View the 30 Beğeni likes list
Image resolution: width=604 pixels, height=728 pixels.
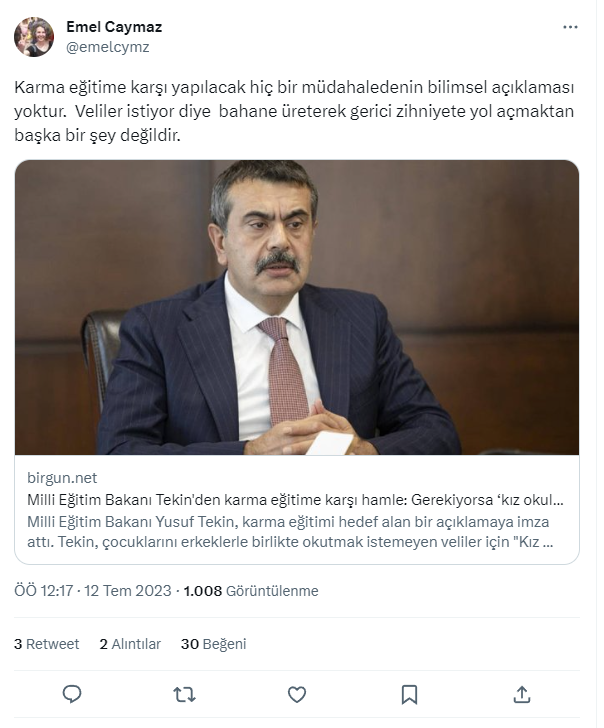click(214, 644)
